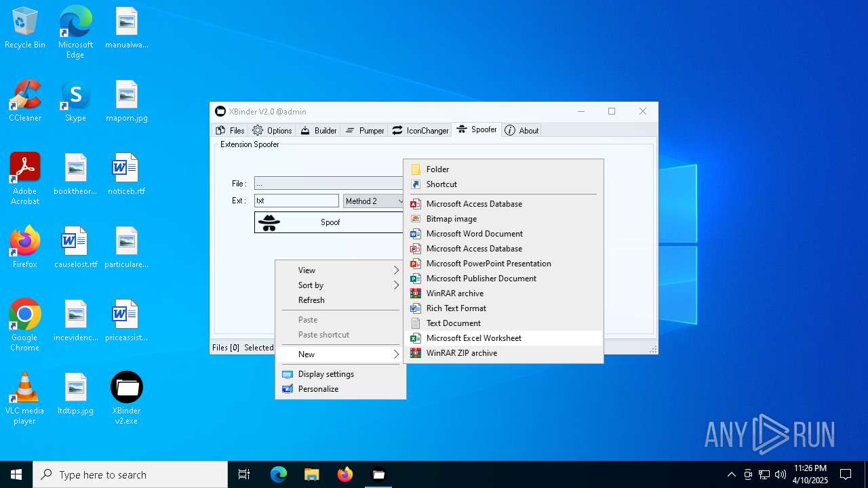The height and width of the screenshot is (488, 868).
Task: Select the particulare desktop image file
Action: [127, 248]
